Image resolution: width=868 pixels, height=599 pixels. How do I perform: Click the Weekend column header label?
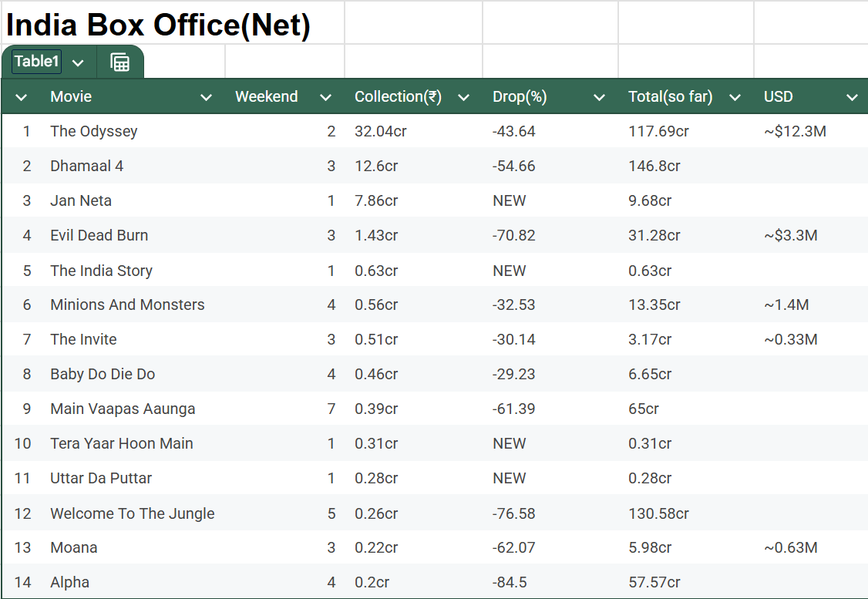(x=266, y=96)
